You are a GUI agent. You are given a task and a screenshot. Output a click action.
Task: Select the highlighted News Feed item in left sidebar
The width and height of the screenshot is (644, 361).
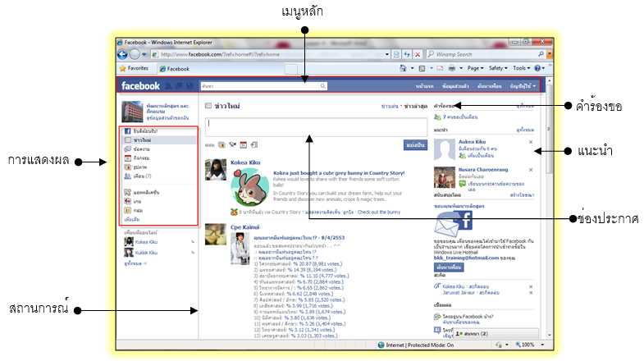(160, 140)
